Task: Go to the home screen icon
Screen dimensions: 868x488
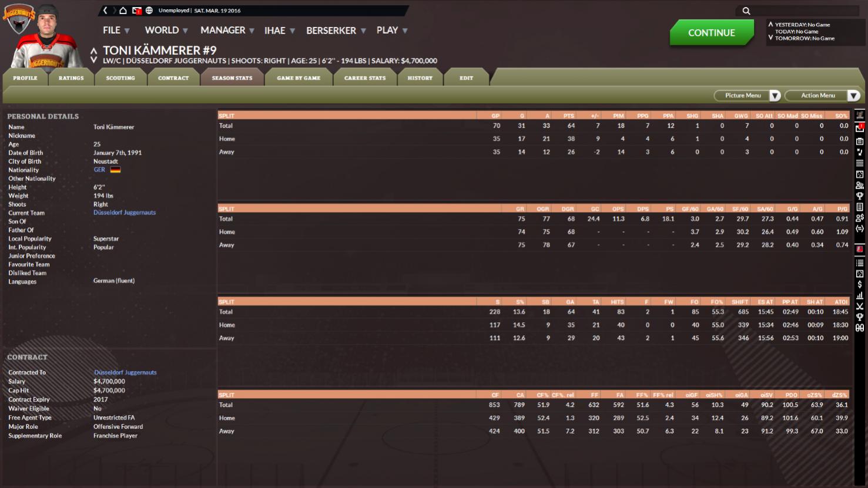Action: tap(123, 11)
